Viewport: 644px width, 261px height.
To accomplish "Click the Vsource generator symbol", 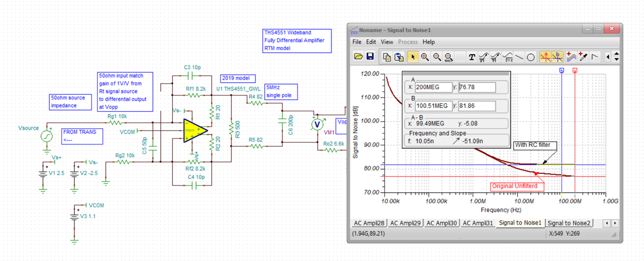I will tap(47, 136).
